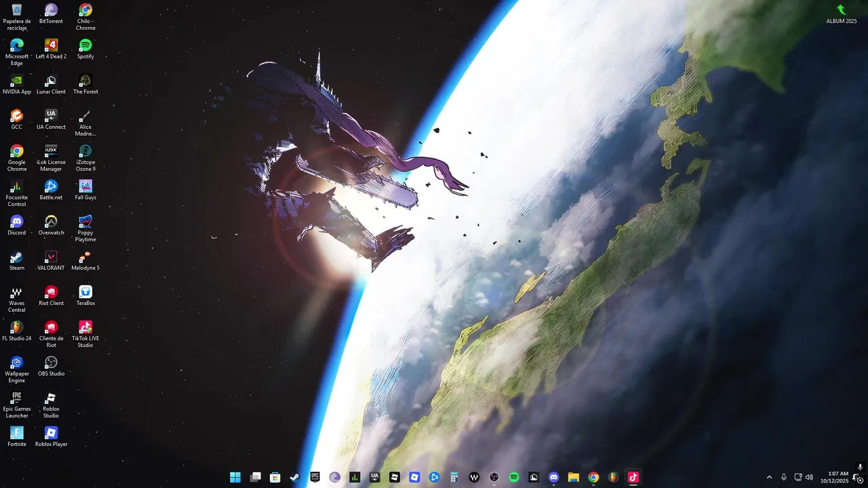Select the iLok License Manager desktop icon
The width and height of the screenshot is (868, 488).
[51, 158]
